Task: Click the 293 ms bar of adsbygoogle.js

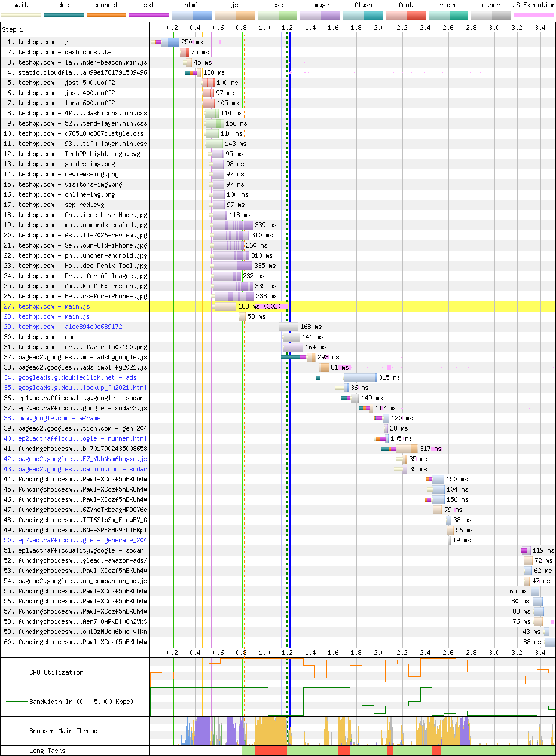Action: pyautogui.click(x=298, y=357)
